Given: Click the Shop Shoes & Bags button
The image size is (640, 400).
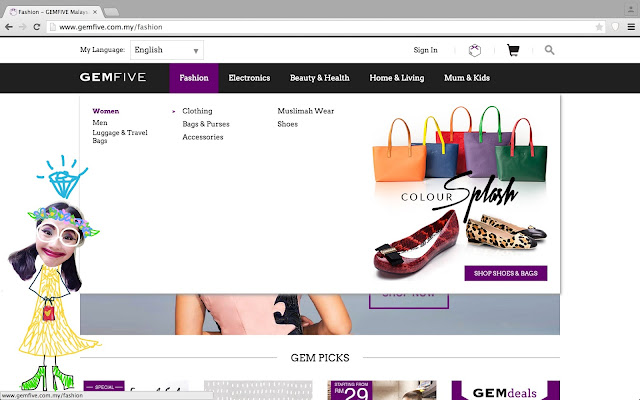Looking at the screenshot, I should tap(506, 273).
